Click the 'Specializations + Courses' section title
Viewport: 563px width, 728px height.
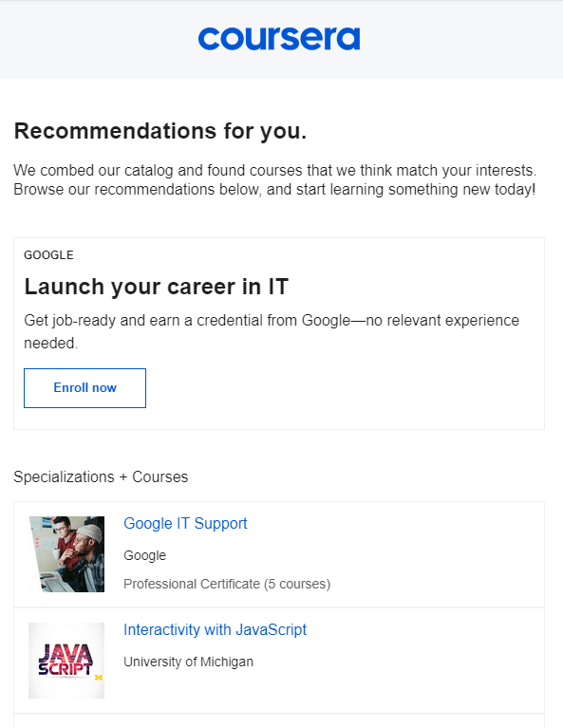pos(101,476)
